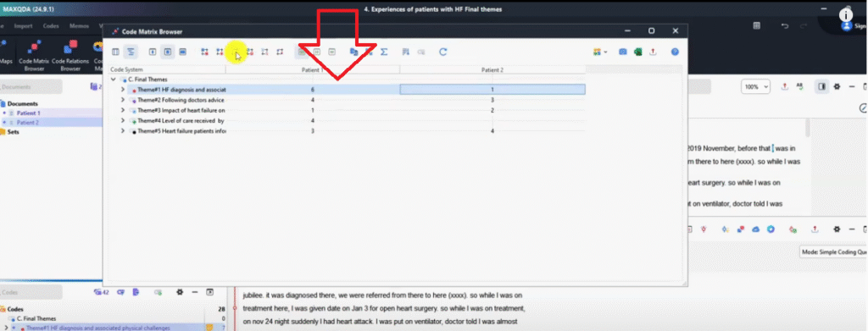Take a snapshot with the camera icon
Viewport: 868px width, 331px height.
tap(623, 52)
